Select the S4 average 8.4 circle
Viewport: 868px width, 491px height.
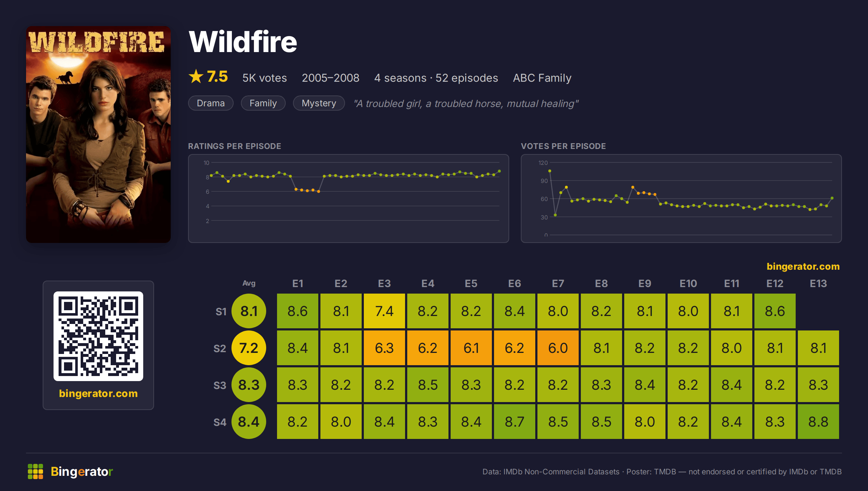[249, 422]
